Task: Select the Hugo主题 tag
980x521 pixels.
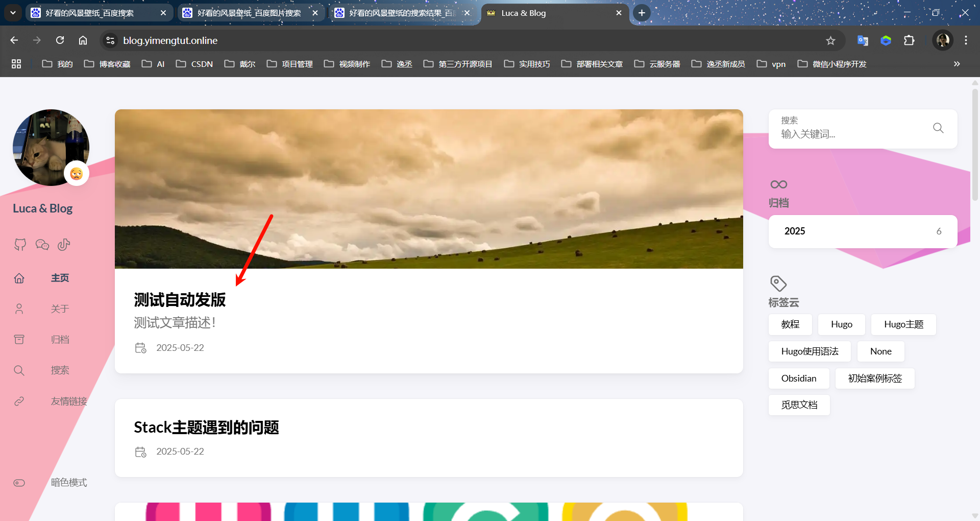Action: pyautogui.click(x=903, y=324)
